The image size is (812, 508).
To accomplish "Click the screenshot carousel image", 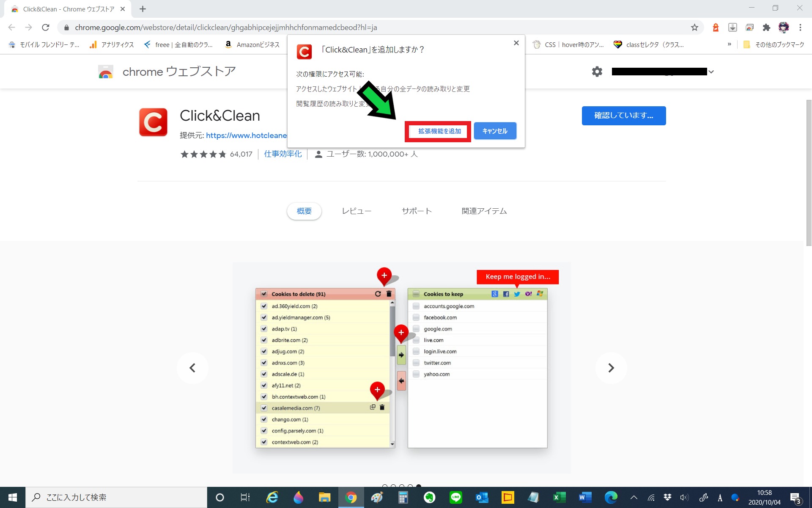I will [401, 367].
